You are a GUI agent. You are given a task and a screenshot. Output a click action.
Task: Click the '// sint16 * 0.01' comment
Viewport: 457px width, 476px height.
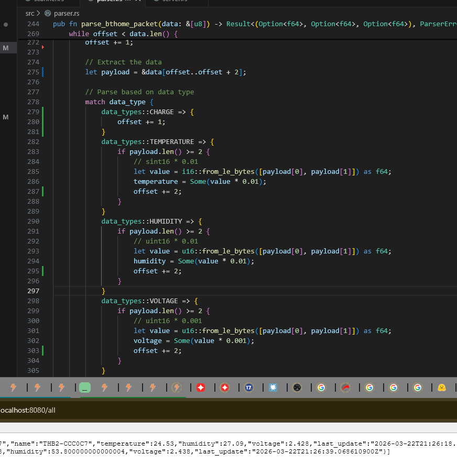(x=166, y=161)
